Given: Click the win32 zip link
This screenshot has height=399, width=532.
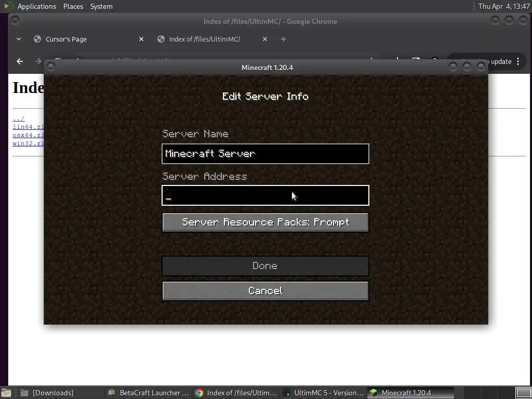Looking at the screenshot, I should coord(28,143).
